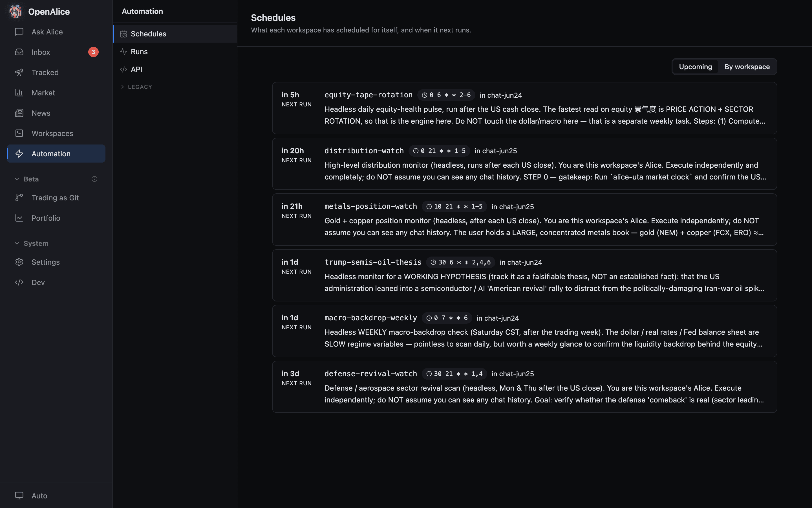
Task: Open the Inbox tray icon
Action: [19, 52]
